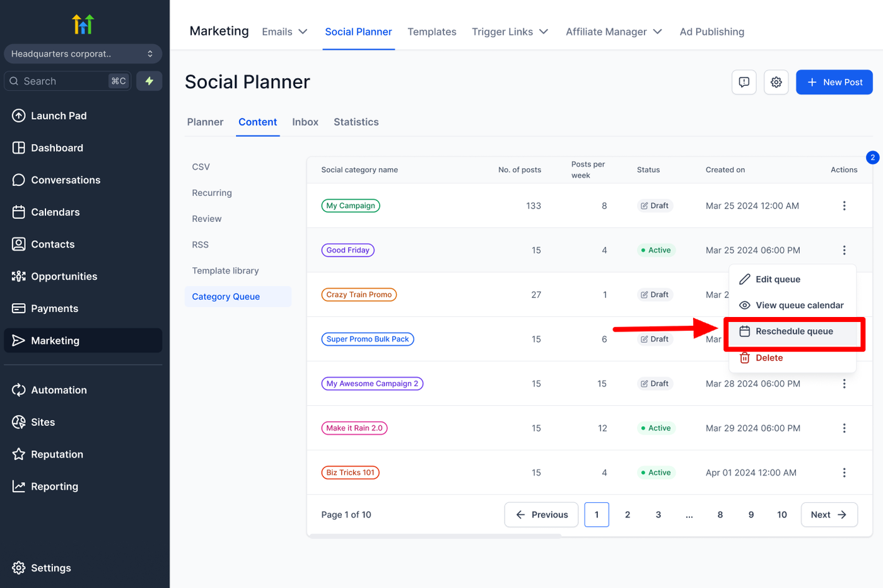Go to Automation in the sidebar
The image size is (883, 588).
(x=59, y=390)
